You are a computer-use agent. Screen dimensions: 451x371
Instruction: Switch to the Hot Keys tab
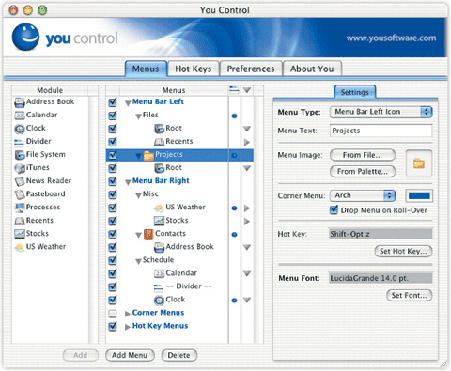click(x=193, y=69)
